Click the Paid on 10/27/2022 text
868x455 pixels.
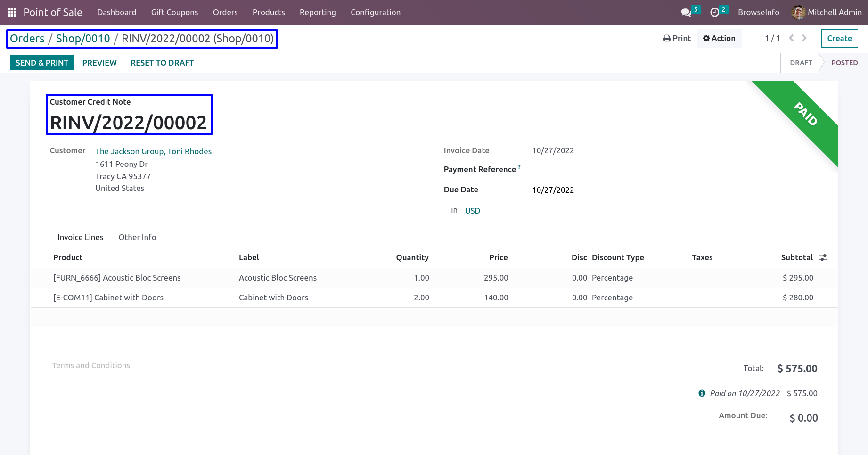(745, 393)
